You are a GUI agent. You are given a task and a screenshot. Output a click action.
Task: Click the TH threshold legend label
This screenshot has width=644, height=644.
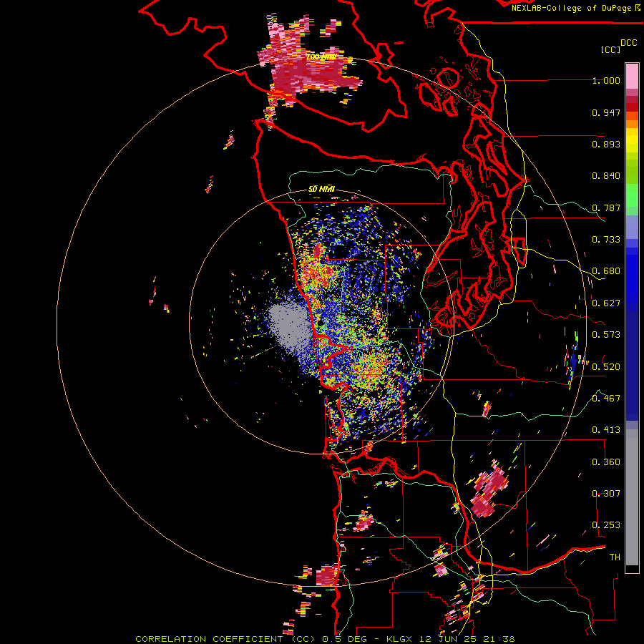(615, 557)
